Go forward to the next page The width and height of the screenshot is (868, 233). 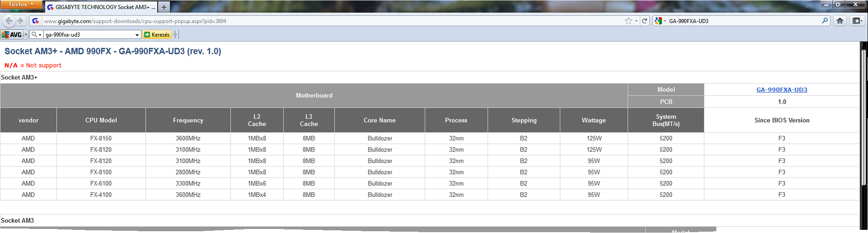click(x=20, y=21)
